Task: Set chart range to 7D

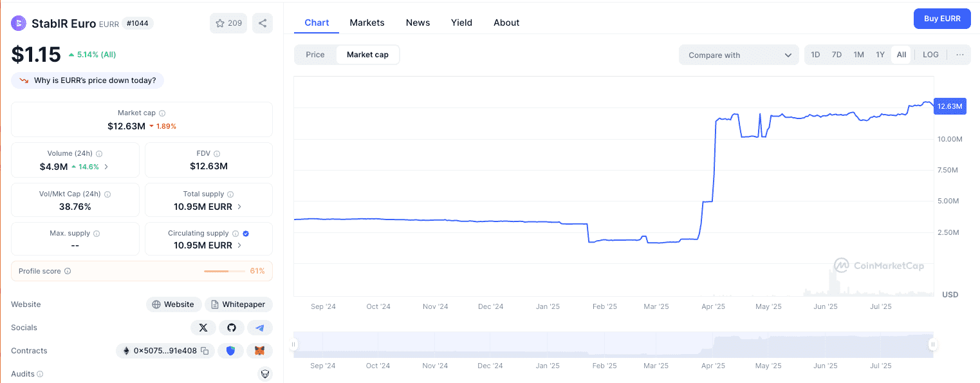Action: click(x=837, y=55)
